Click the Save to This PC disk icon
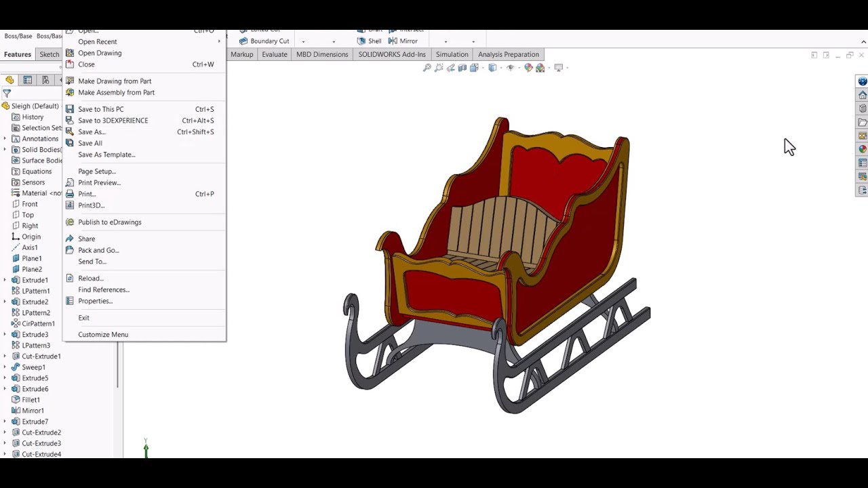The height and width of the screenshot is (488, 868). pos(70,109)
